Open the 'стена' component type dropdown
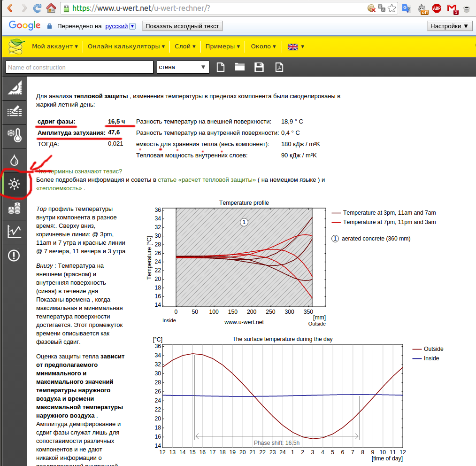The image size is (476, 466). tap(183, 67)
